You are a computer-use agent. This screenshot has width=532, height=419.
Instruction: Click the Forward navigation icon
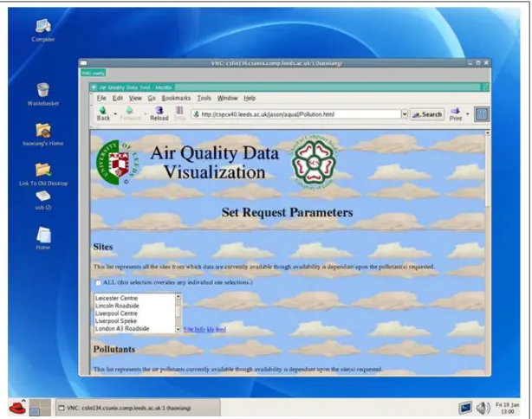click(x=130, y=110)
